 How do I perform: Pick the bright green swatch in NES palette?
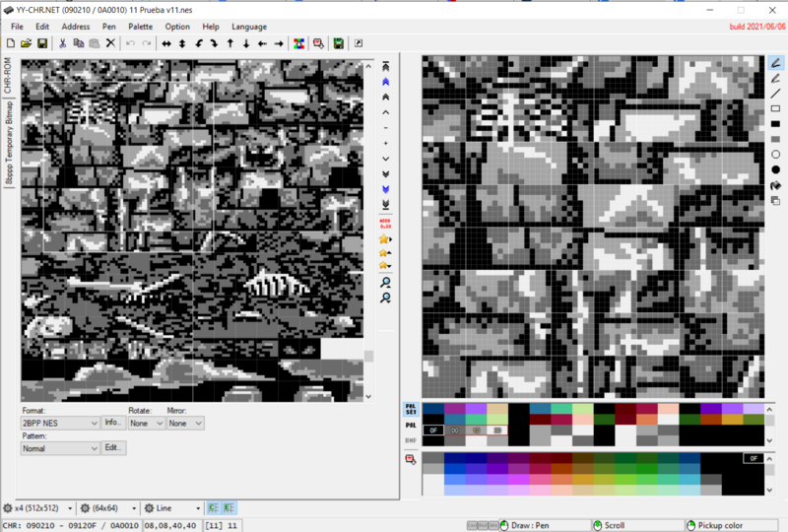tap(647, 480)
